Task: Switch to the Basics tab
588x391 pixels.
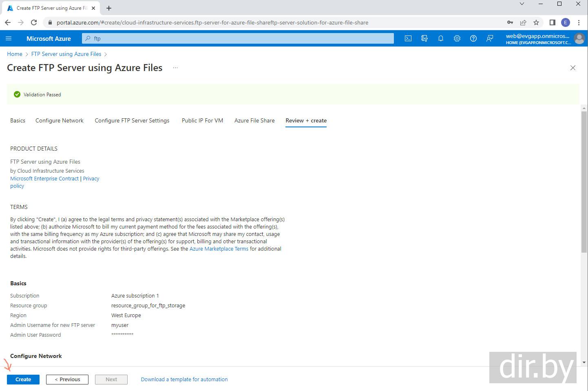Action: (x=18, y=120)
